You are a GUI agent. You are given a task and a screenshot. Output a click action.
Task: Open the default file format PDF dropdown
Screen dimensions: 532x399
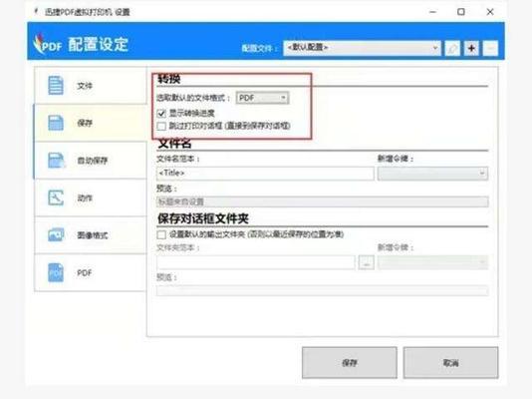(262, 98)
